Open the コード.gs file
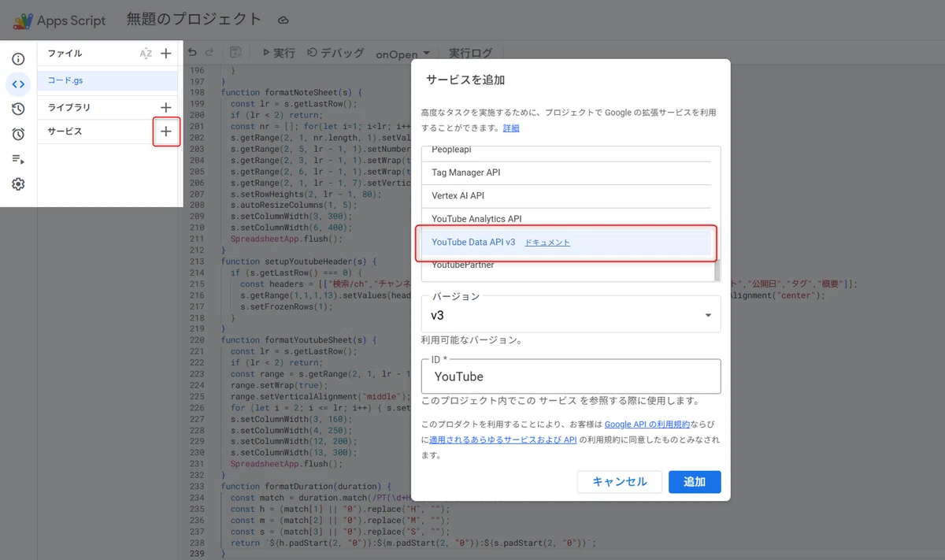Viewport: 945px width, 560px height. click(x=107, y=80)
